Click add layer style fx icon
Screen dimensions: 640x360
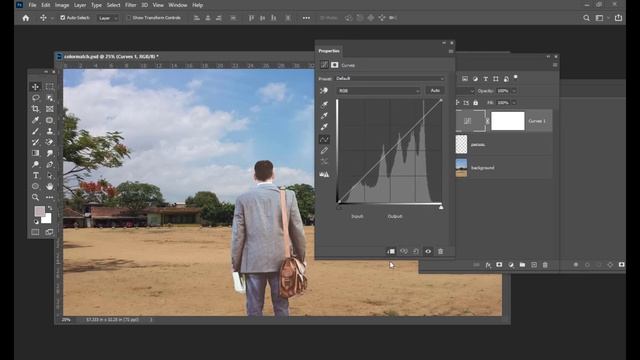tap(488, 265)
